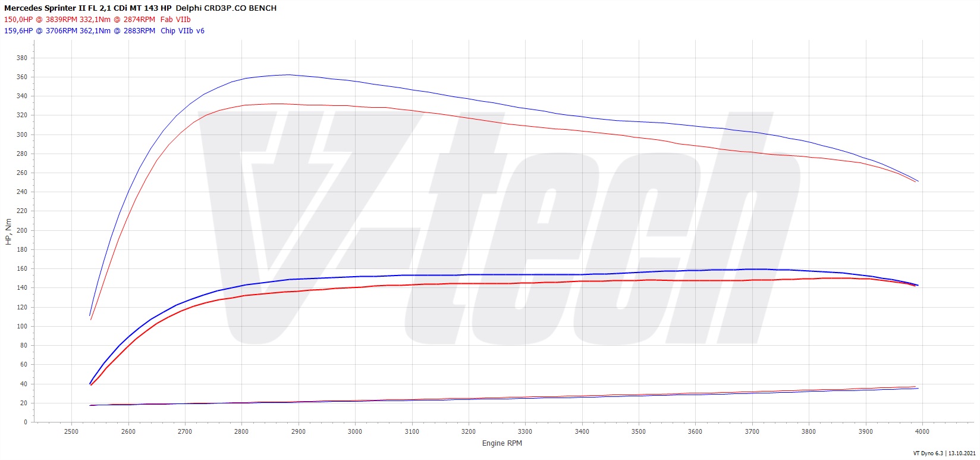
Task: Click the y-axis tick label 300
Action: pyautogui.click(x=22, y=134)
